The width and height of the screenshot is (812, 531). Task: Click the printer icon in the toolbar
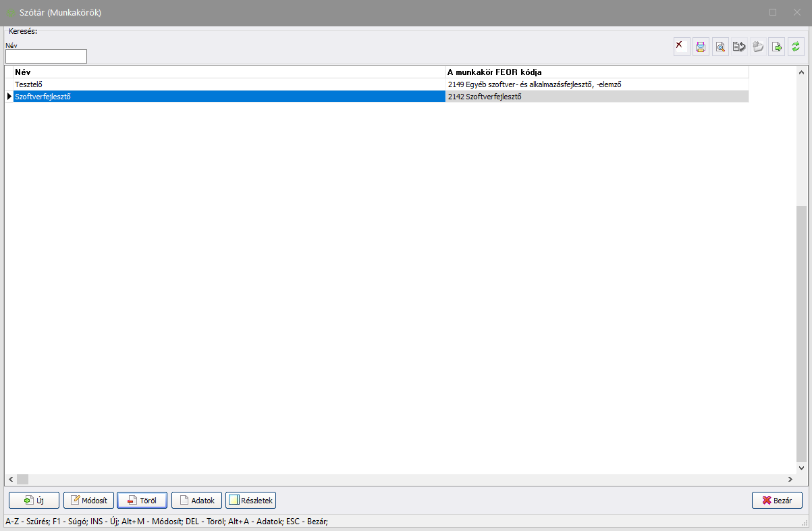tap(701, 47)
